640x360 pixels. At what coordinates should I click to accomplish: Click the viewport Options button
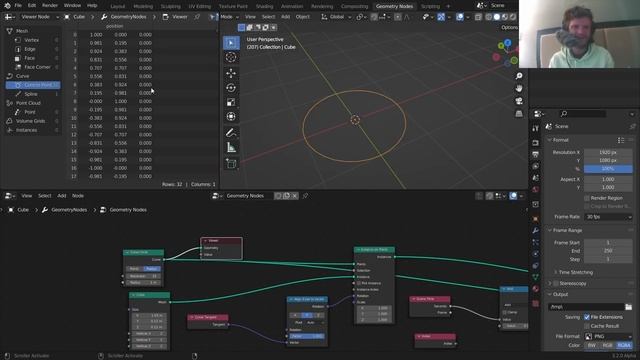(509, 27)
